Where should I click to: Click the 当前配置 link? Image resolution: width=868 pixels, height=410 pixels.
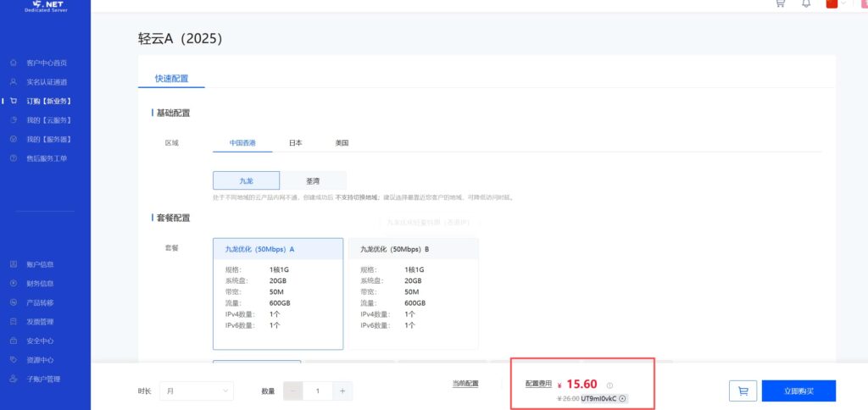465,384
